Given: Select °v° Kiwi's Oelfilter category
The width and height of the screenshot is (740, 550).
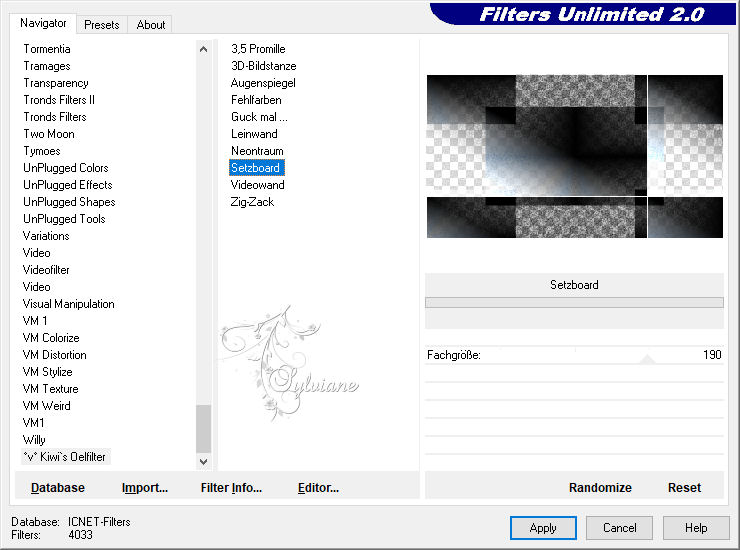Looking at the screenshot, I should [x=65, y=457].
